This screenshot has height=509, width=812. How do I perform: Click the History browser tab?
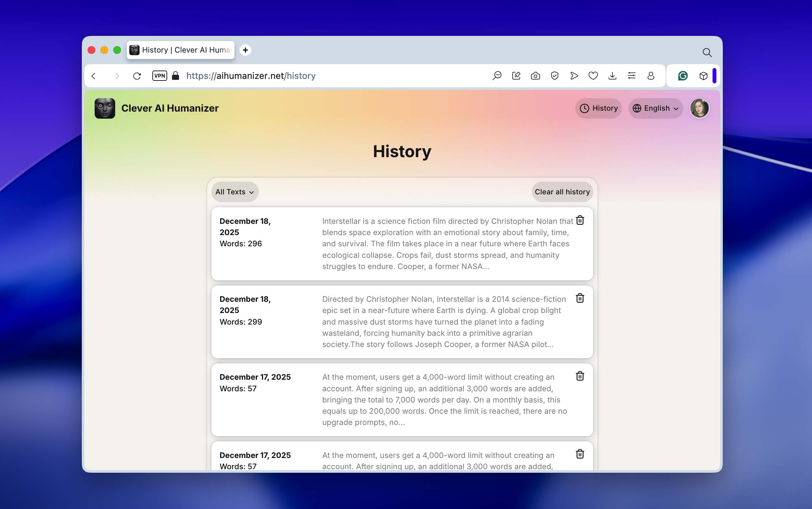181,50
